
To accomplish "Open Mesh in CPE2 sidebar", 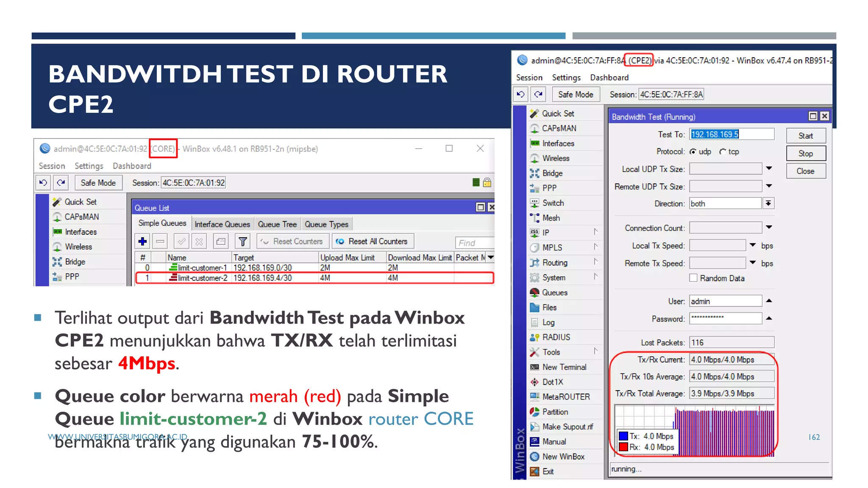I will (x=551, y=218).
